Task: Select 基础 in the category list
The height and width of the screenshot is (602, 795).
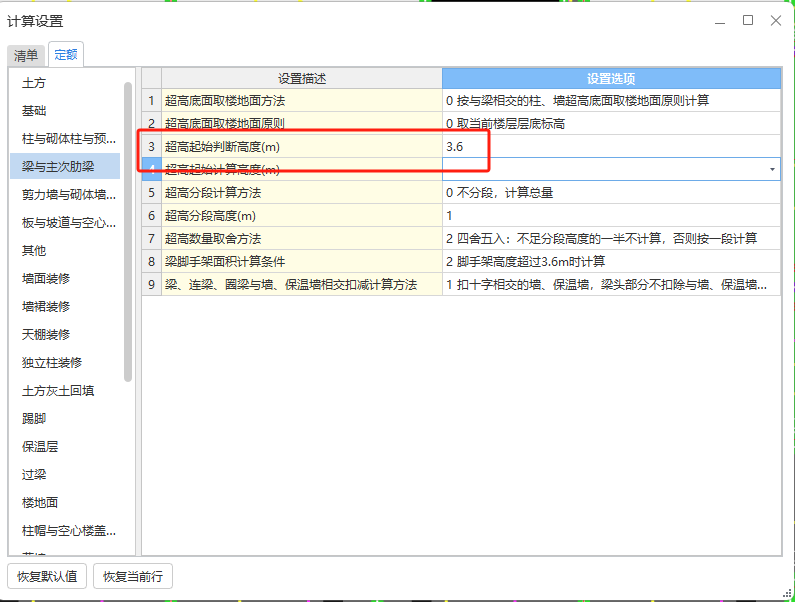Action: pos(34,111)
